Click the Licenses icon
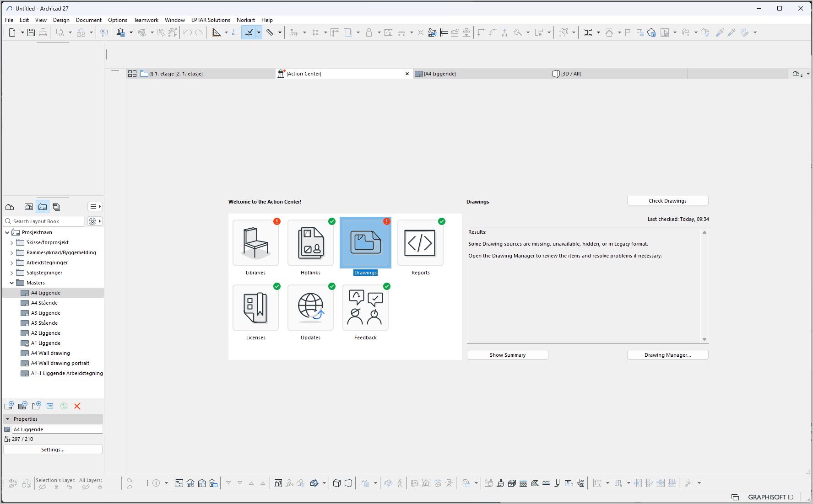 tap(255, 308)
